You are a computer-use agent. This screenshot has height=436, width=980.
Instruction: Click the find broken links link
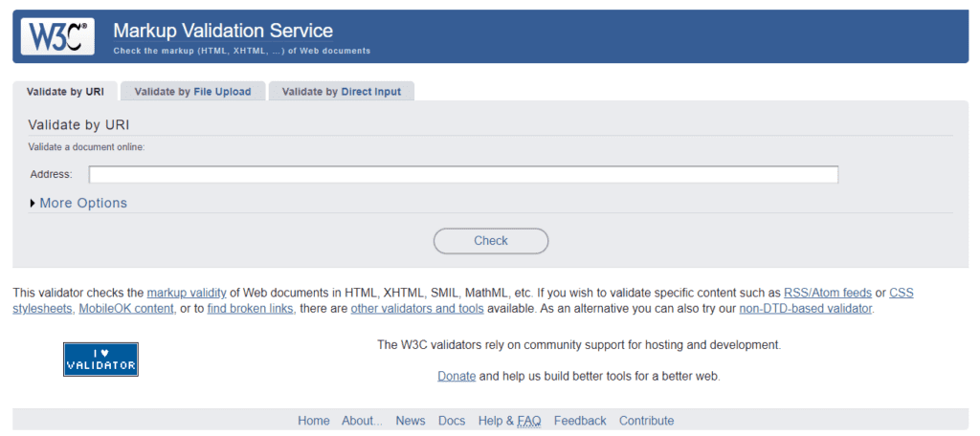(251, 309)
